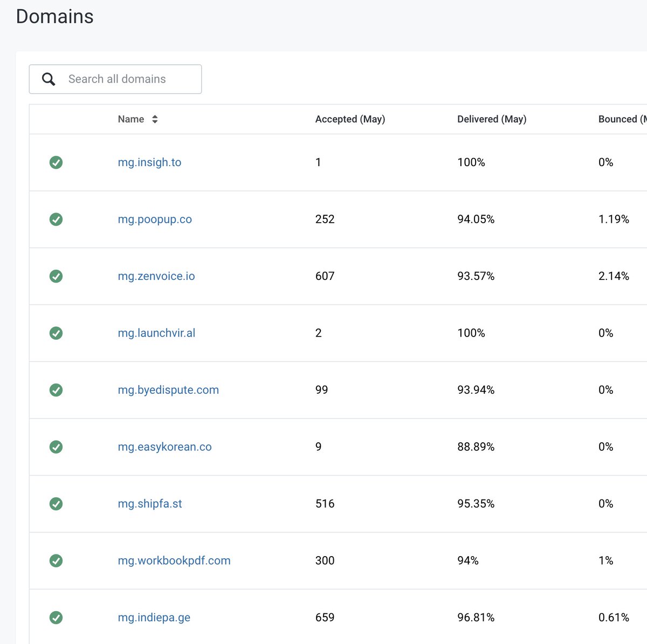Click verified checkmark icon for mg.shipfa.st
647x644 pixels.
click(x=56, y=504)
